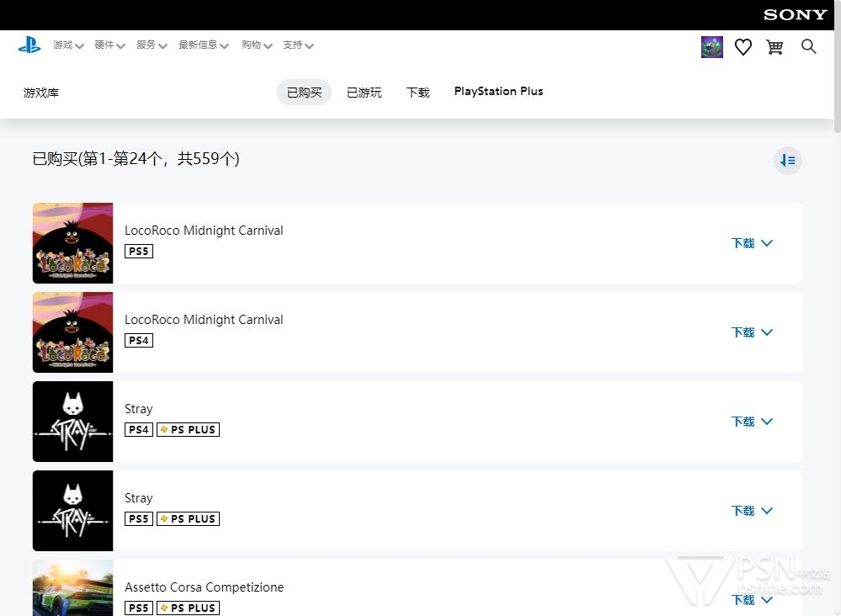Select the 已购买 tab

(304, 93)
